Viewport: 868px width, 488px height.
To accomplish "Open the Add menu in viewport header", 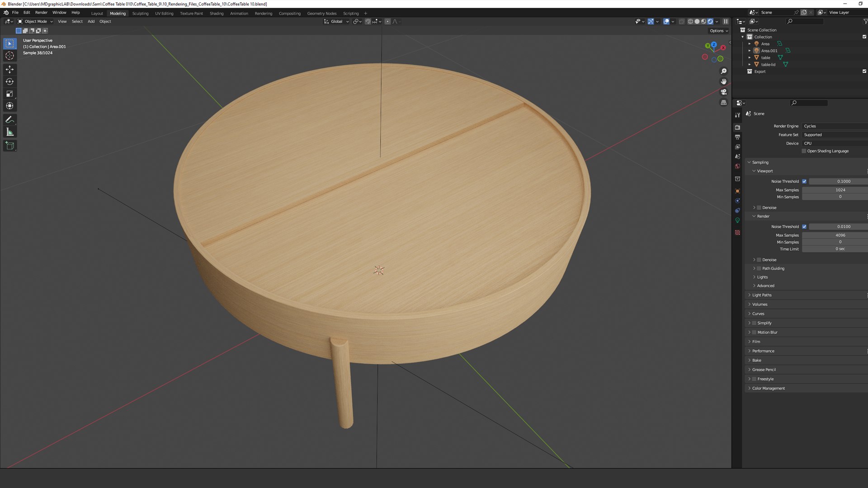I will pos(91,21).
